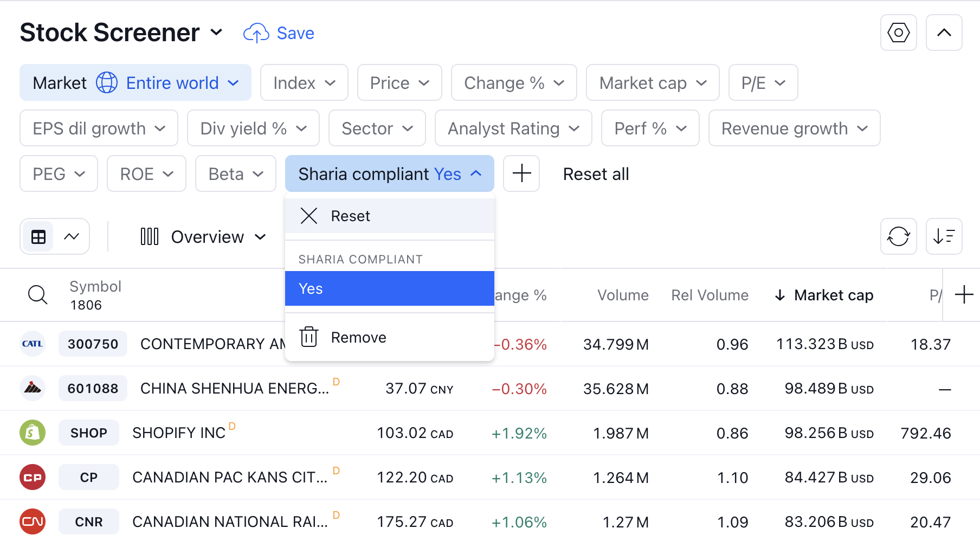Open the Overview column set dropdown
The width and height of the screenshot is (980, 541).
pyautogui.click(x=203, y=236)
